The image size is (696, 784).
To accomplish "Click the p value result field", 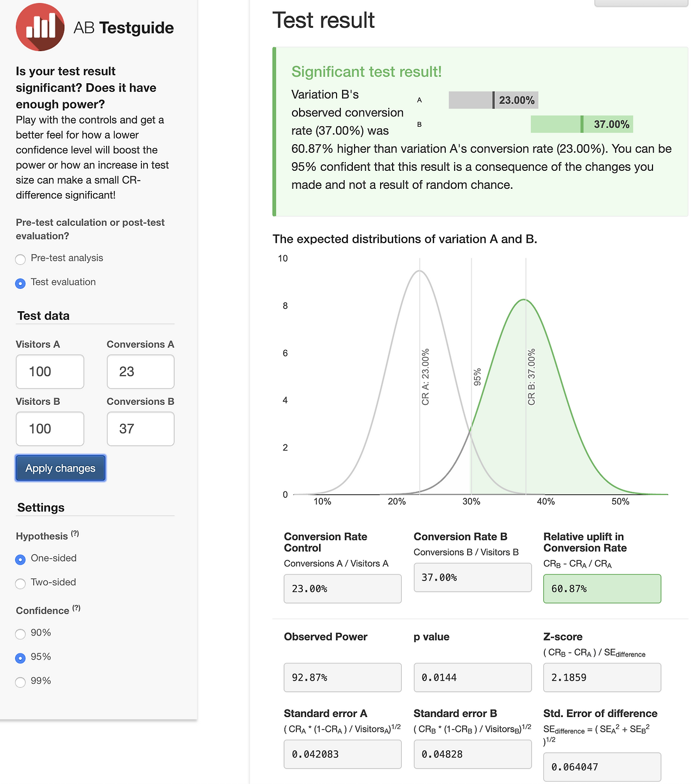I will [472, 677].
